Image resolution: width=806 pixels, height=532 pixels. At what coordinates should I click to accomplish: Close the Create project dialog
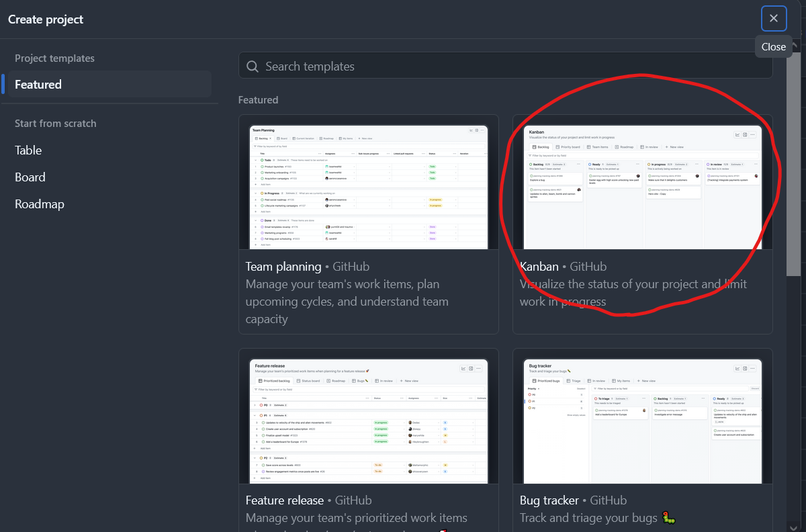tap(774, 19)
